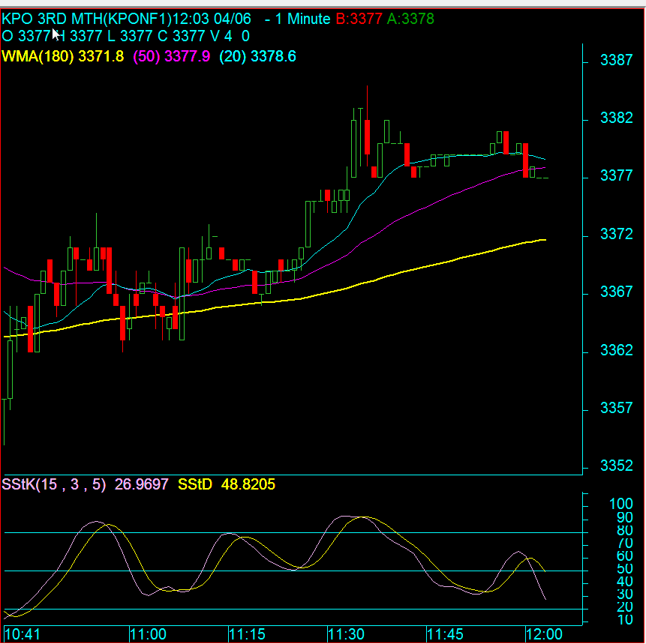Viewport: 646px width, 644px height.
Task: Click the 12:00 time axis marker
Action: point(544,634)
